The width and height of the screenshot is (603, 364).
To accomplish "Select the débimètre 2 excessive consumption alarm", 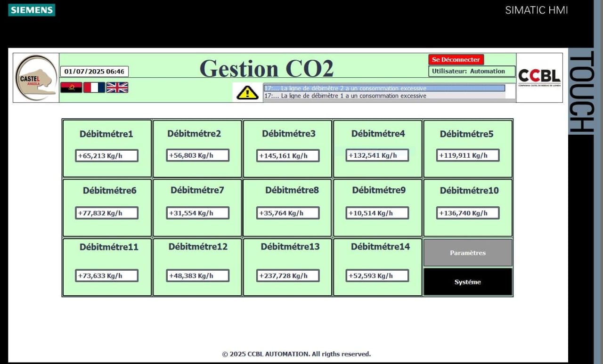I will click(x=384, y=88).
